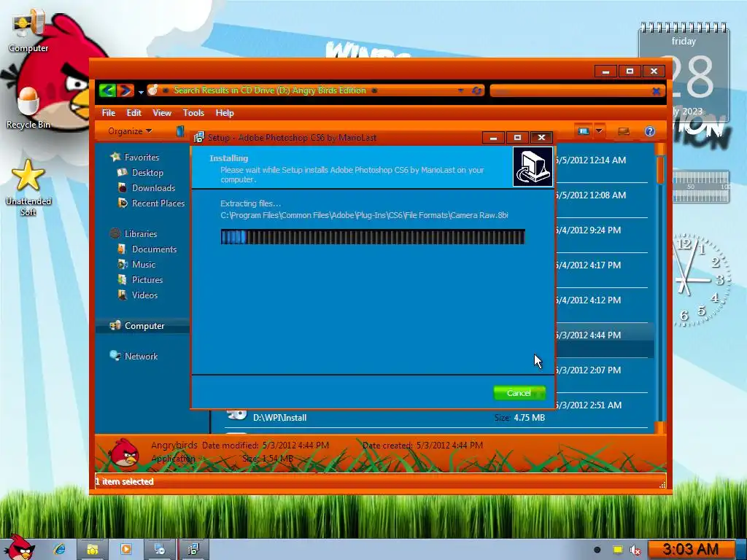
Task: Click the refresh icon in address bar
Action: tap(477, 90)
